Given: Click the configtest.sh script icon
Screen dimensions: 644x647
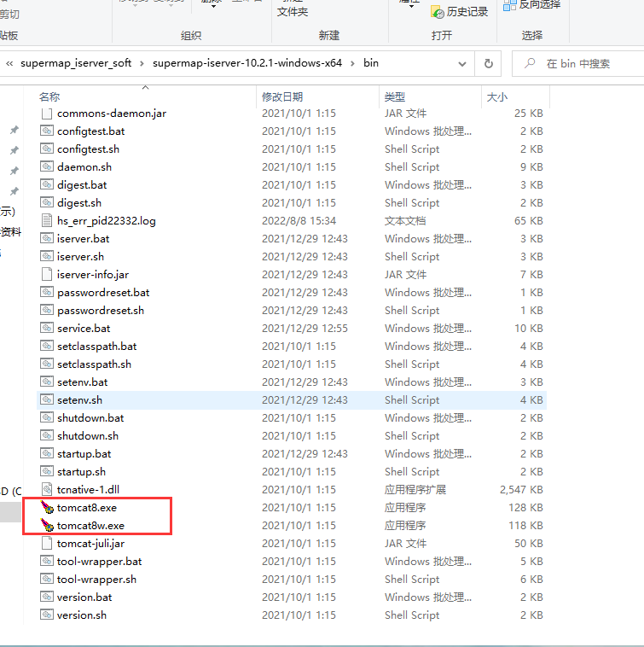Looking at the screenshot, I should click(x=47, y=149).
